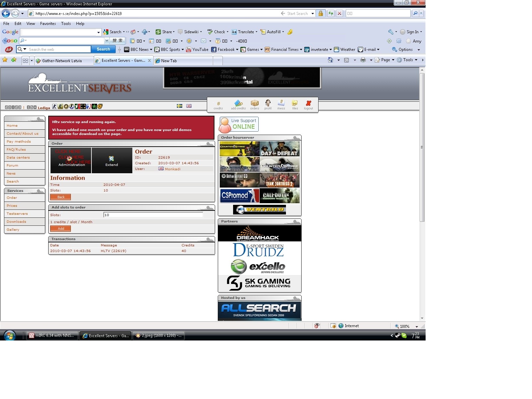Select the Ventrilo hourserver banner
This screenshot has height=399, width=532.
point(260,209)
